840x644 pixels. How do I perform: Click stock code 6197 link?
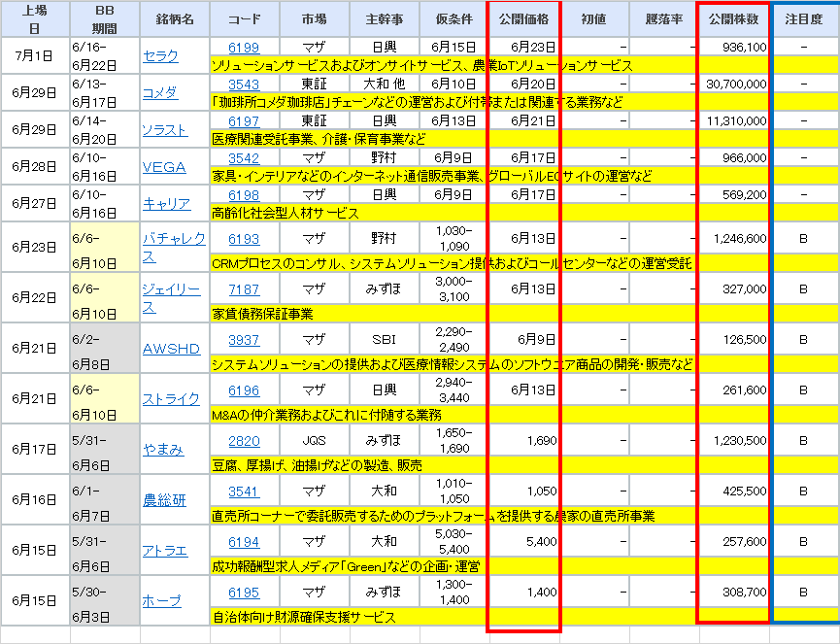(244, 121)
